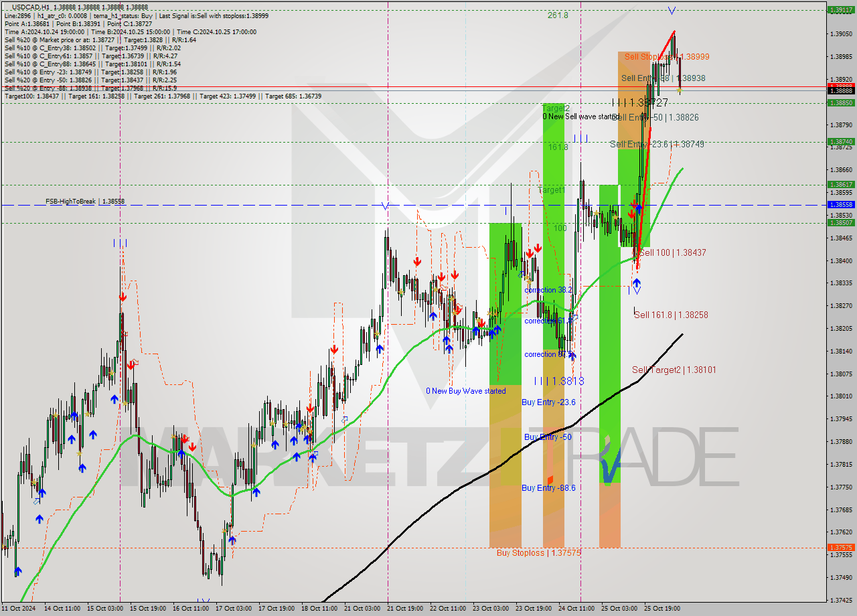Click the 23 Oct 19:00 time axis label
Image resolution: width=857 pixels, height=616 pixels.
(534, 609)
